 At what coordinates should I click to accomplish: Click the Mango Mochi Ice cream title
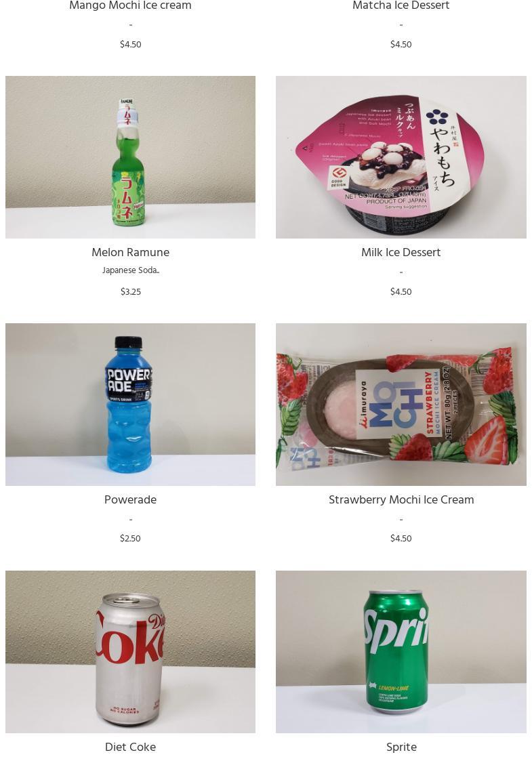pos(130,5)
